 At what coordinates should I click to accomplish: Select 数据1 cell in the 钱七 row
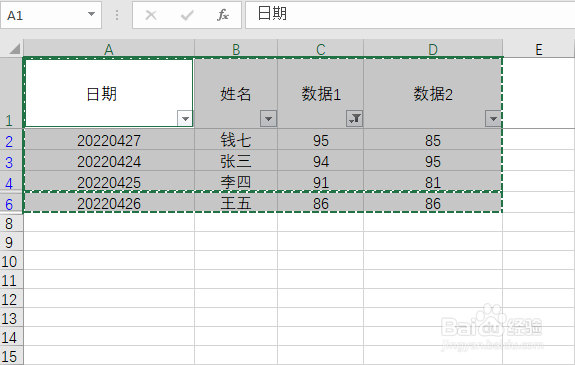[x=321, y=139]
